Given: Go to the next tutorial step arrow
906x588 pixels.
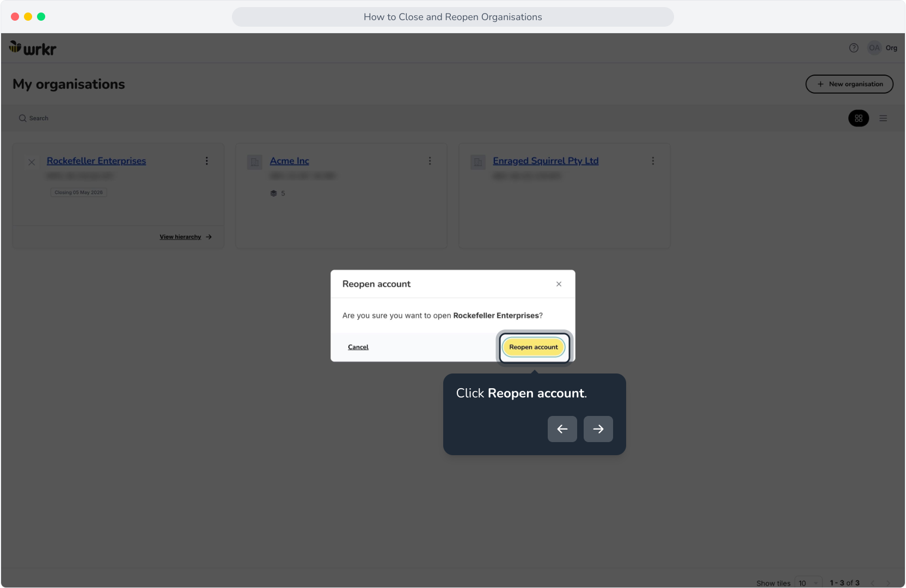Looking at the screenshot, I should click(x=598, y=429).
